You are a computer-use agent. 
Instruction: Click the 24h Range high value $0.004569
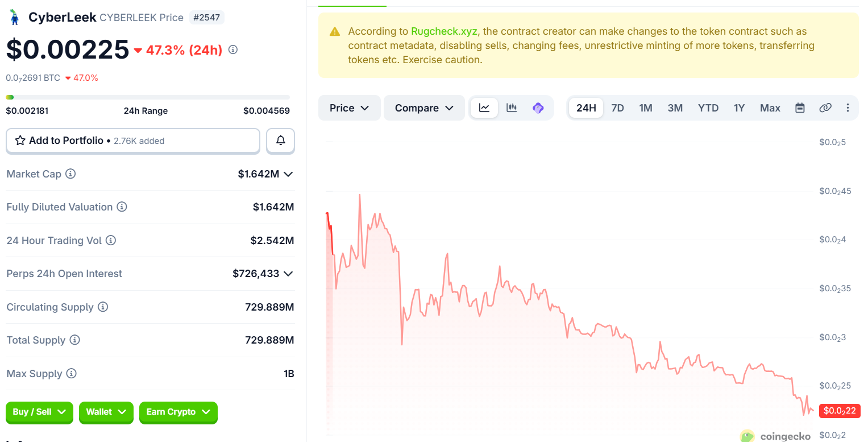click(267, 111)
